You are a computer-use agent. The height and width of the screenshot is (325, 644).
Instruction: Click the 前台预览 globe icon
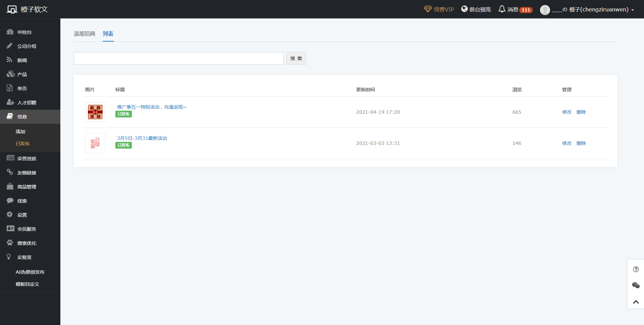465,9
